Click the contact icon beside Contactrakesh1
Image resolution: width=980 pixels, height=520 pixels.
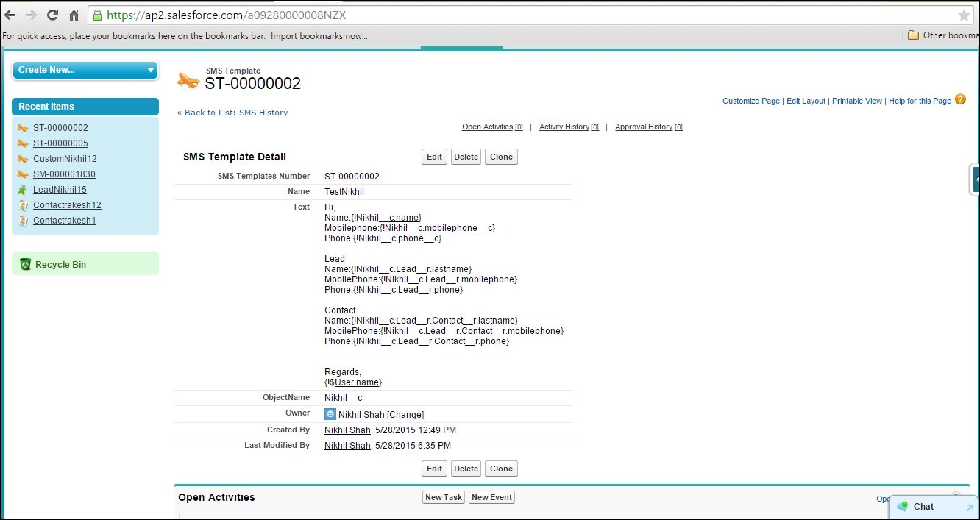[x=23, y=221]
